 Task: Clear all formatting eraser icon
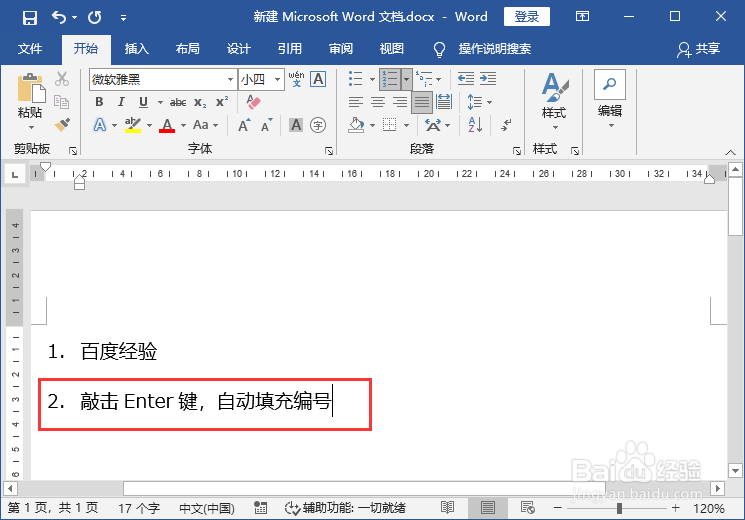point(253,101)
